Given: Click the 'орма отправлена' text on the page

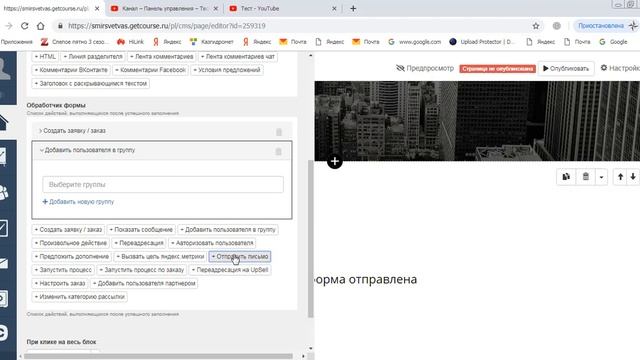Looking at the screenshot, I should click(x=366, y=280).
